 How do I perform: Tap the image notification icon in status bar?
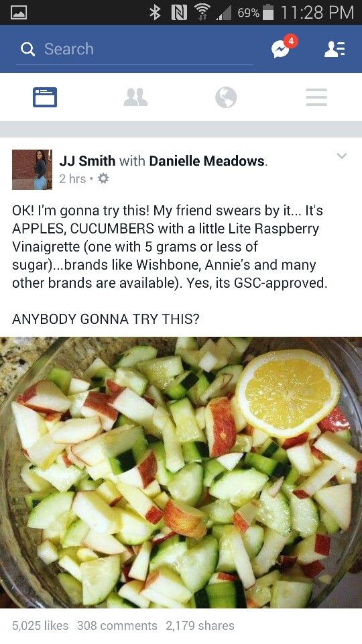pyautogui.click(x=19, y=12)
